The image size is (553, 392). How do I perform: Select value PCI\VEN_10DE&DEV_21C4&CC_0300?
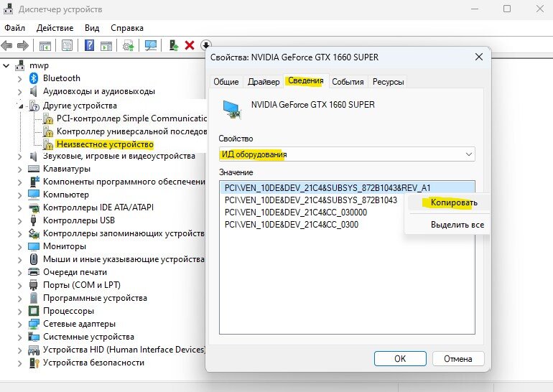[x=292, y=225]
